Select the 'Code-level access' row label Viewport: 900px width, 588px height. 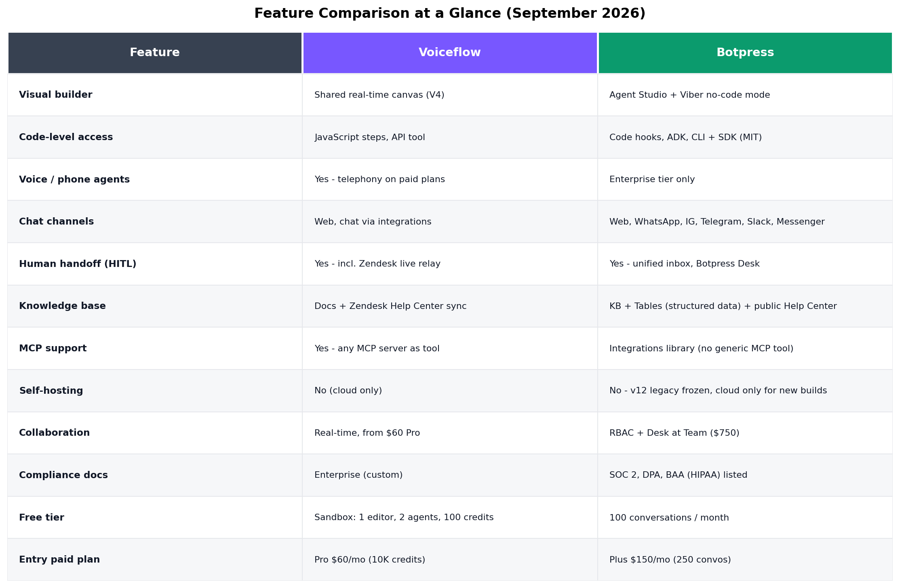pos(66,137)
